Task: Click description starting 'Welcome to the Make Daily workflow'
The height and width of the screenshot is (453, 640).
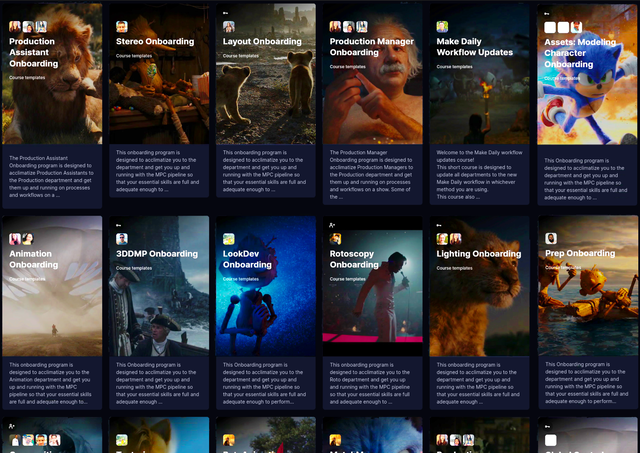Action: [479, 175]
